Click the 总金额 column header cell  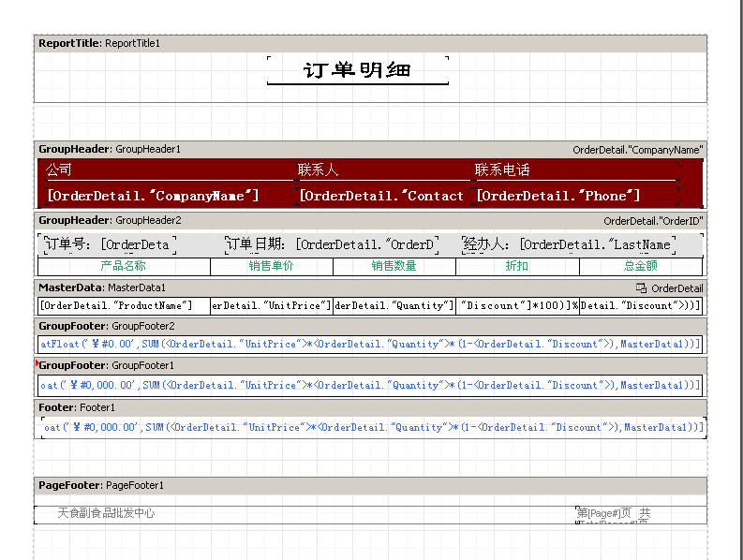[x=641, y=266]
